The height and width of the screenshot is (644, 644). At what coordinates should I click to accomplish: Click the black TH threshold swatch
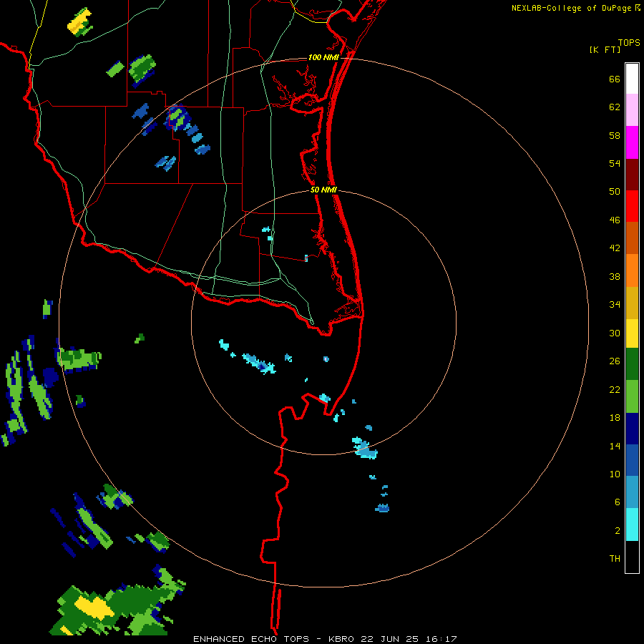click(632, 557)
